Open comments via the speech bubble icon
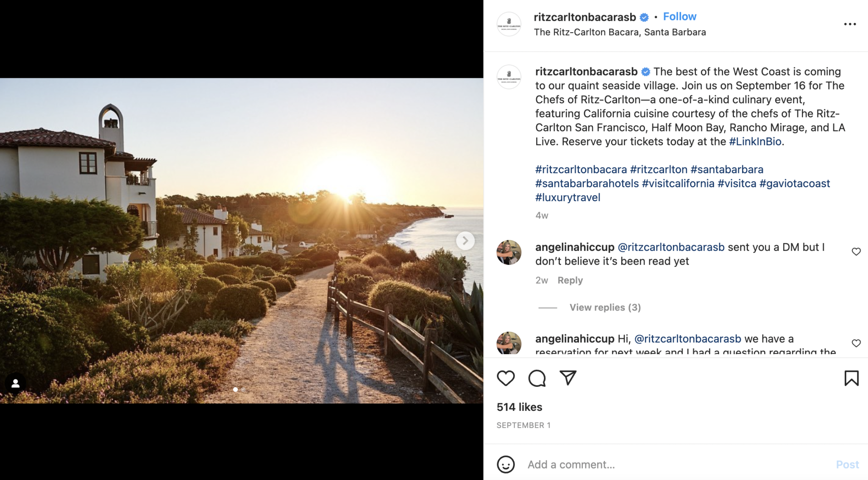868x480 pixels. 537,378
